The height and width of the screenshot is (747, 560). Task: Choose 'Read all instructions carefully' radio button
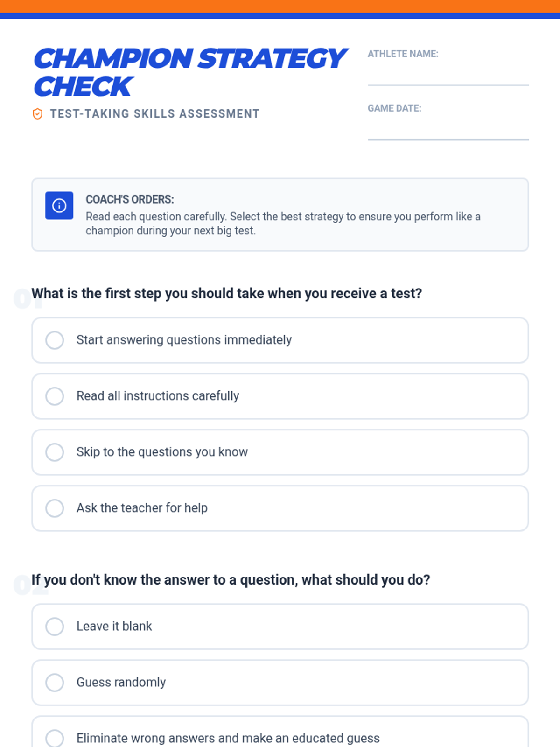55,396
